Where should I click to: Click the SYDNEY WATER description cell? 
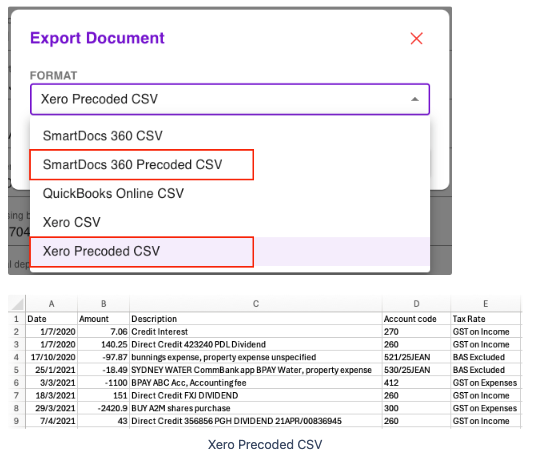(256, 370)
